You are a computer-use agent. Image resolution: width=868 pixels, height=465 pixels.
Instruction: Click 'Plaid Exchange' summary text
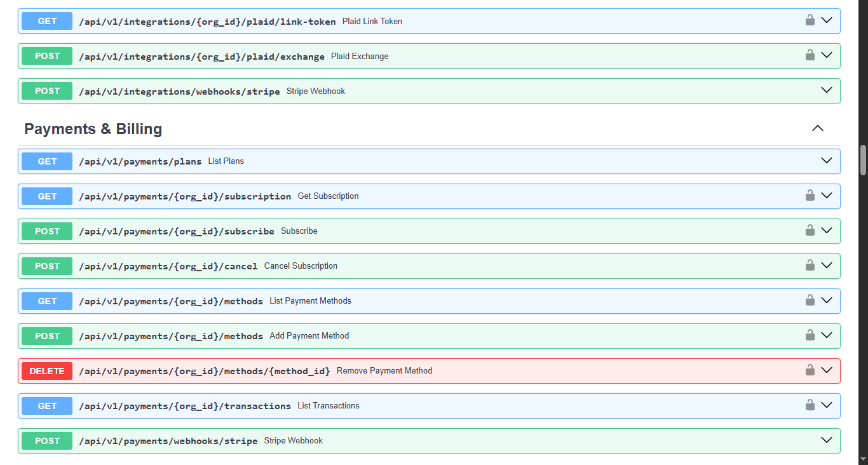pos(360,56)
